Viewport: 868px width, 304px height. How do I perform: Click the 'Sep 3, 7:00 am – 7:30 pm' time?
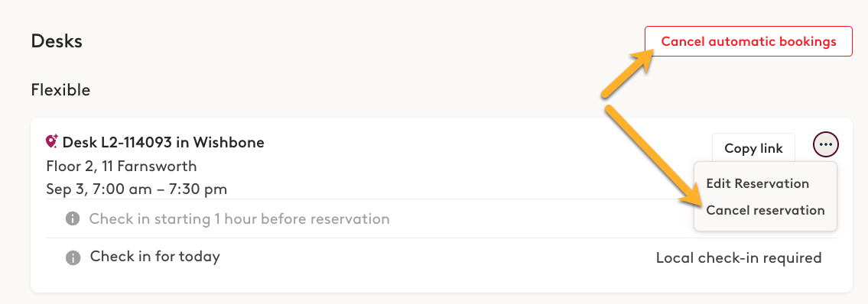[x=137, y=189]
